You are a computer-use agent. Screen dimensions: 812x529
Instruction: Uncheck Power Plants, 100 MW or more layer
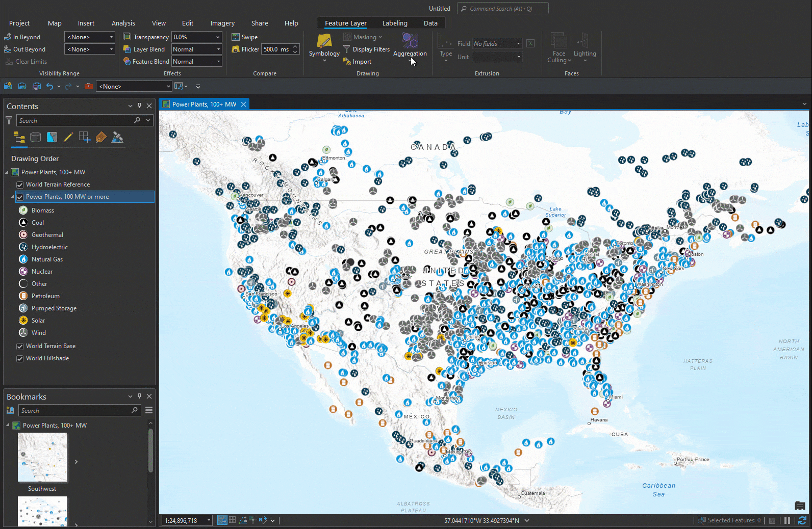pos(20,197)
